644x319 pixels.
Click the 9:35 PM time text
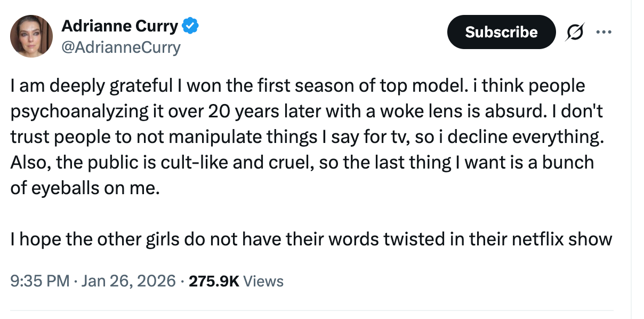tap(33, 281)
